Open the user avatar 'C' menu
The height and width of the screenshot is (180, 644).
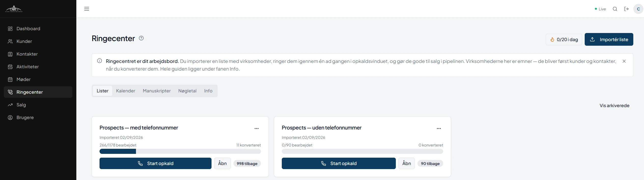click(638, 9)
